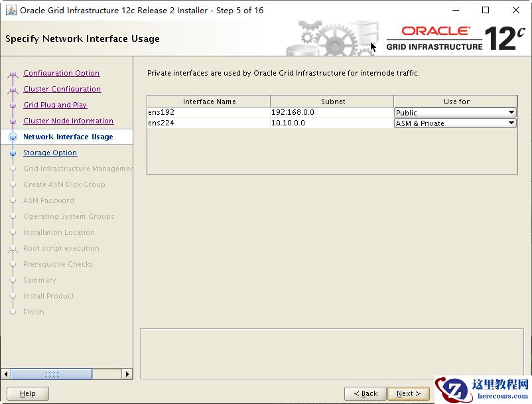The height and width of the screenshot is (404, 532).
Task: Click the Interface Name column header
Action: pos(209,101)
